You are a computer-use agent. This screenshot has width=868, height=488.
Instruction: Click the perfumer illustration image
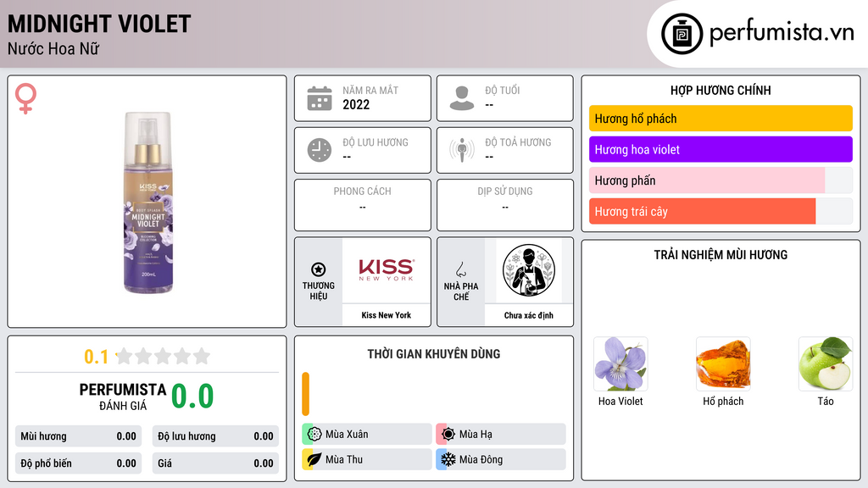(529, 270)
